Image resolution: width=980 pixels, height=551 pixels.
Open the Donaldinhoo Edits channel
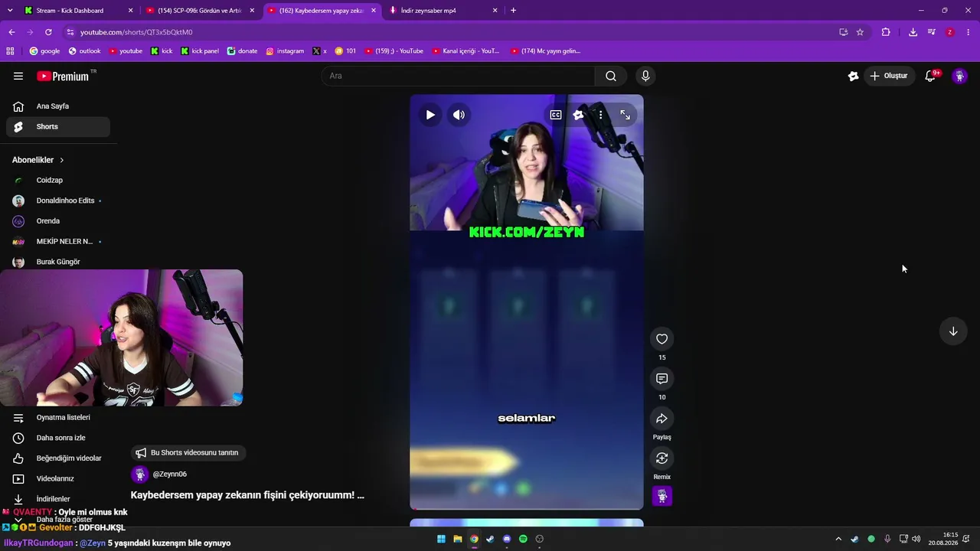click(x=58, y=201)
